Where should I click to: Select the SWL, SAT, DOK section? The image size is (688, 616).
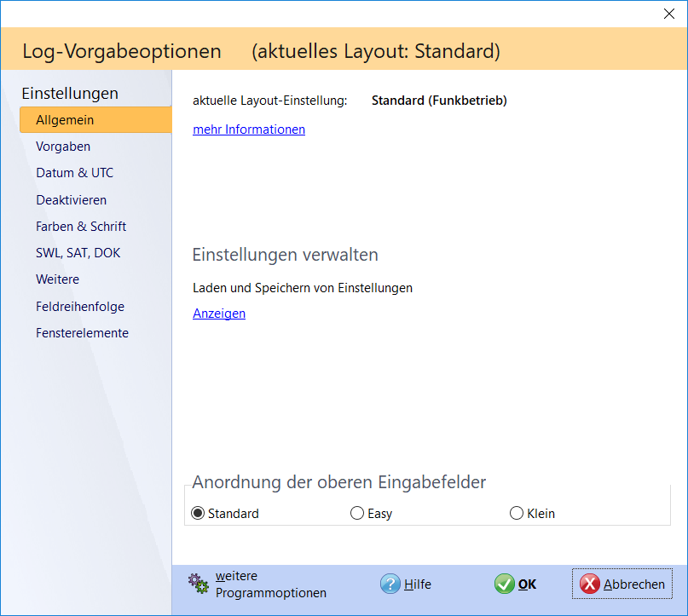[x=78, y=253]
